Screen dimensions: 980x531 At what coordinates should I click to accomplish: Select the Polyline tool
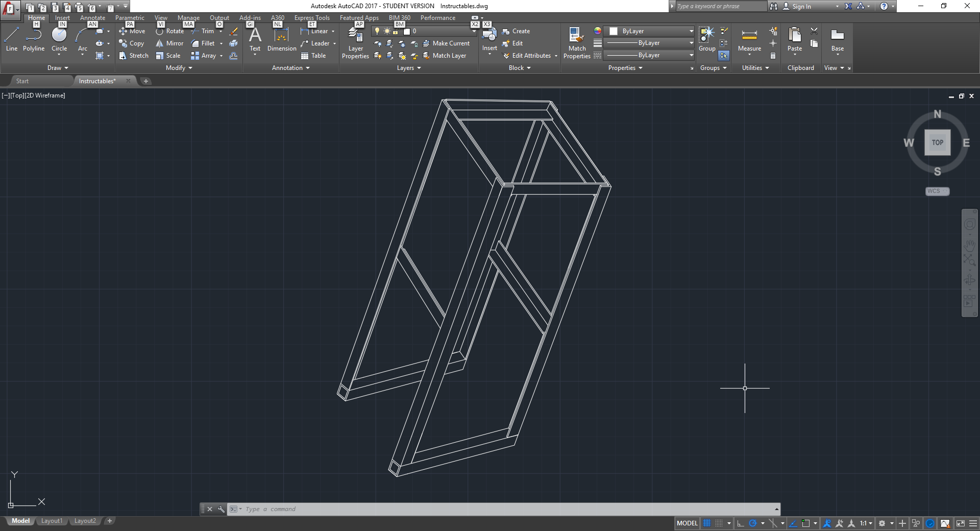pyautogui.click(x=34, y=39)
